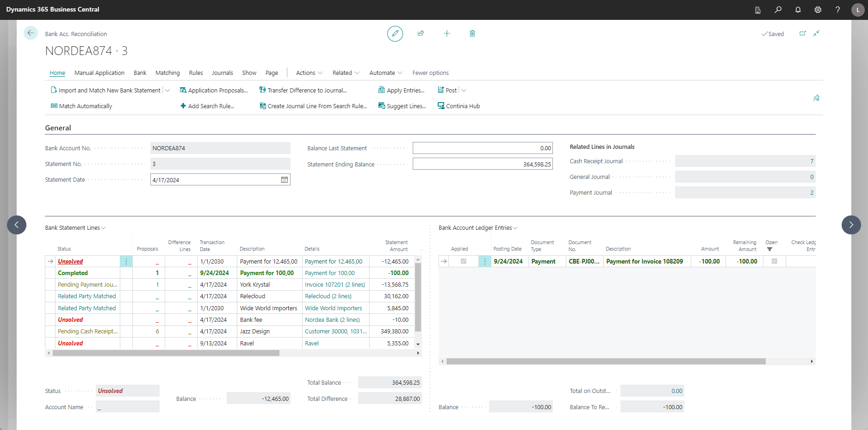Image resolution: width=868 pixels, height=430 pixels.
Task: Open the Statement Date calendar picker
Action: click(285, 180)
